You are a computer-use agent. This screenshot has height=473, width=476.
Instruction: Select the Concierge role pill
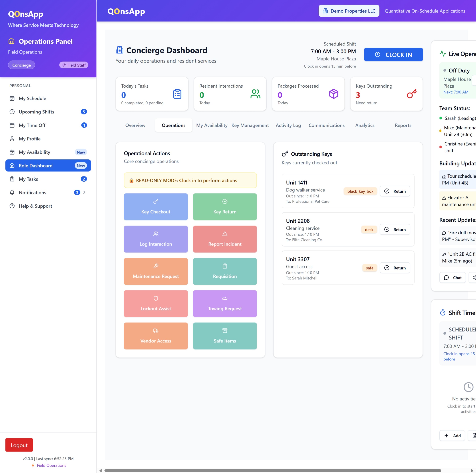point(21,65)
